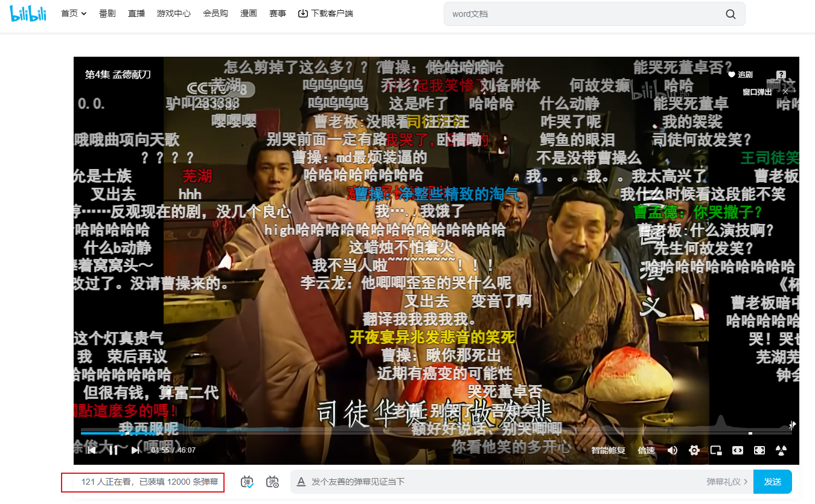Open 弹幕礼仪 link

click(727, 482)
